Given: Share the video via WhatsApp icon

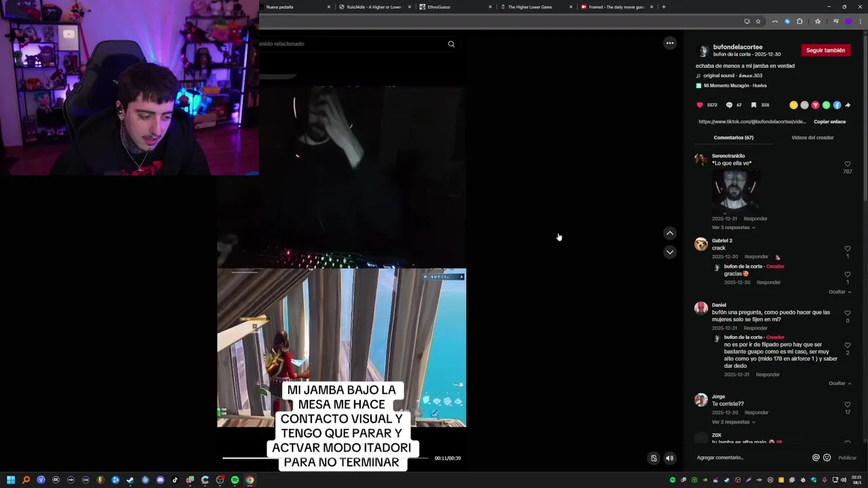Looking at the screenshot, I should 826,105.
